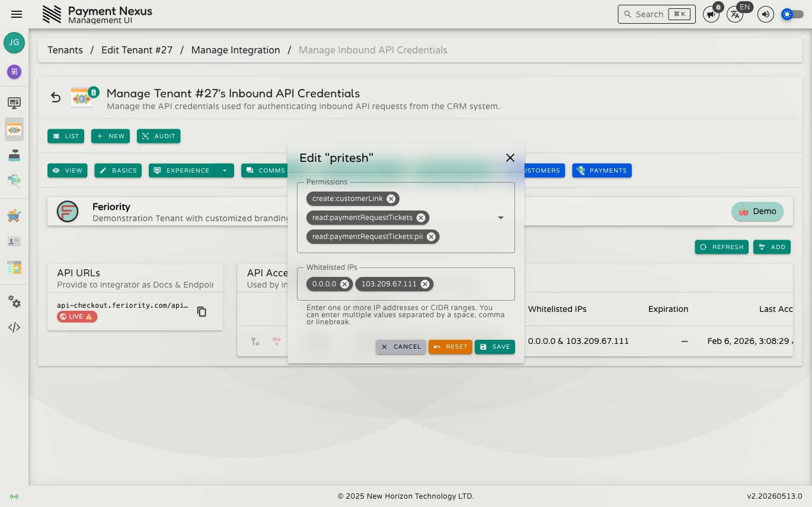Open the Payments button
The width and height of the screenshot is (812, 507).
click(602, 171)
